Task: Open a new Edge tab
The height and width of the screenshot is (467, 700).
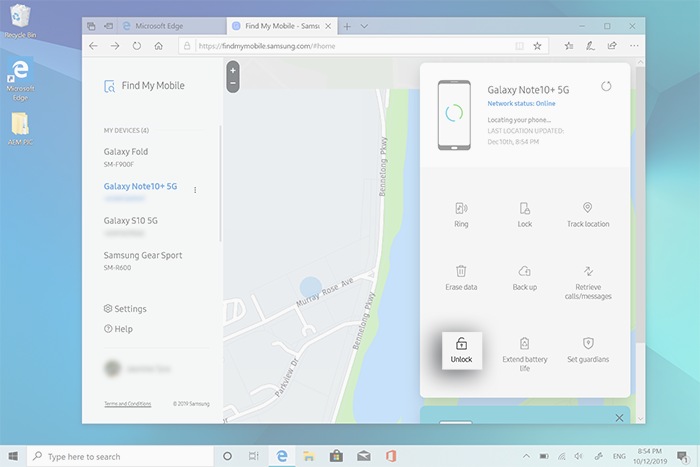Action: pyautogui.click(x=347, y=26)
